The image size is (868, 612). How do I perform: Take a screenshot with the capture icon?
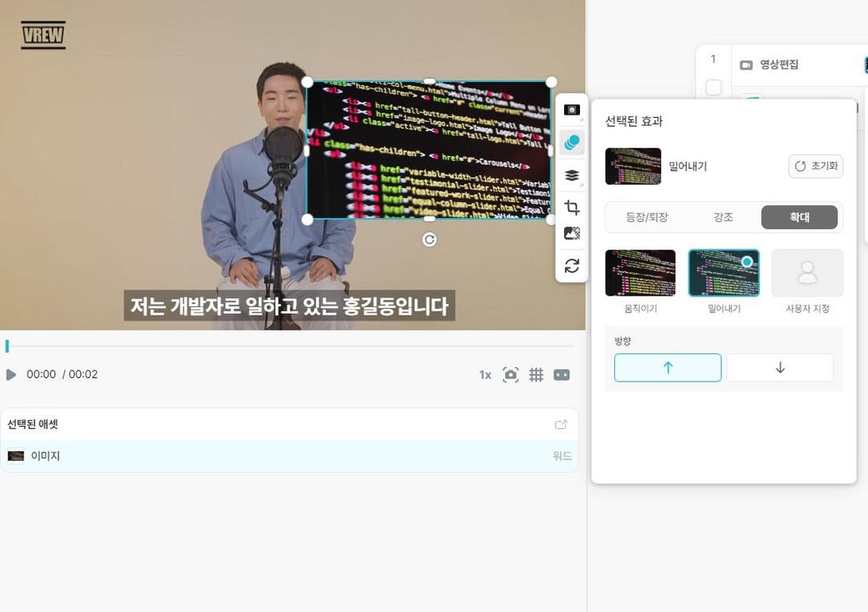point(511,375)
